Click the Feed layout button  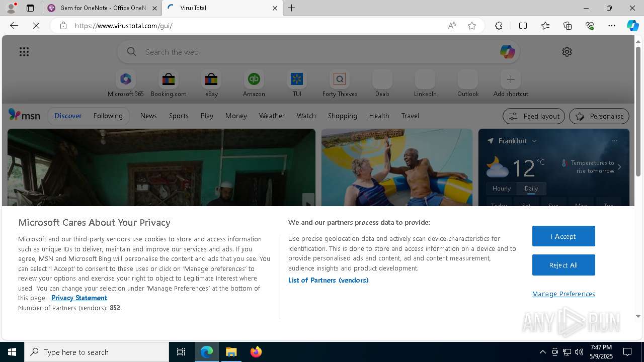534,116
